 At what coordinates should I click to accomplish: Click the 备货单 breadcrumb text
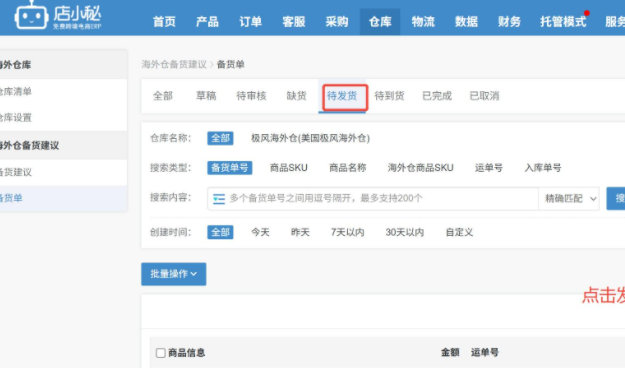[230, 64]
